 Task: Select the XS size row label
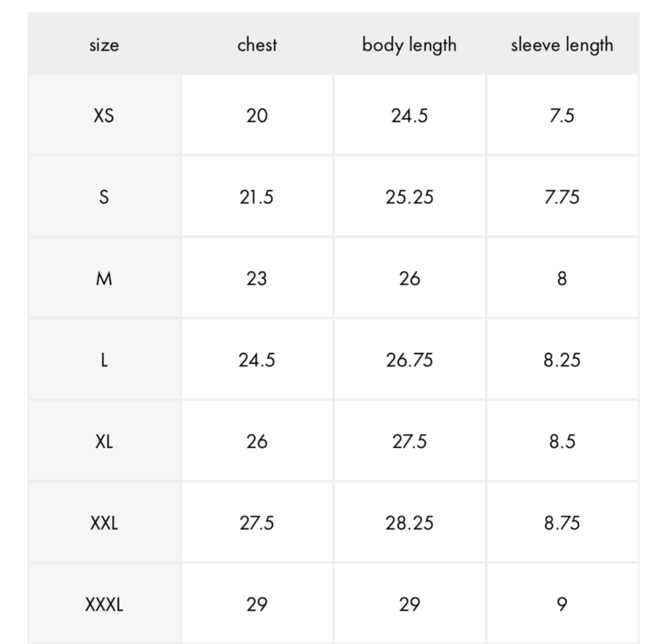tap(104, 115)
